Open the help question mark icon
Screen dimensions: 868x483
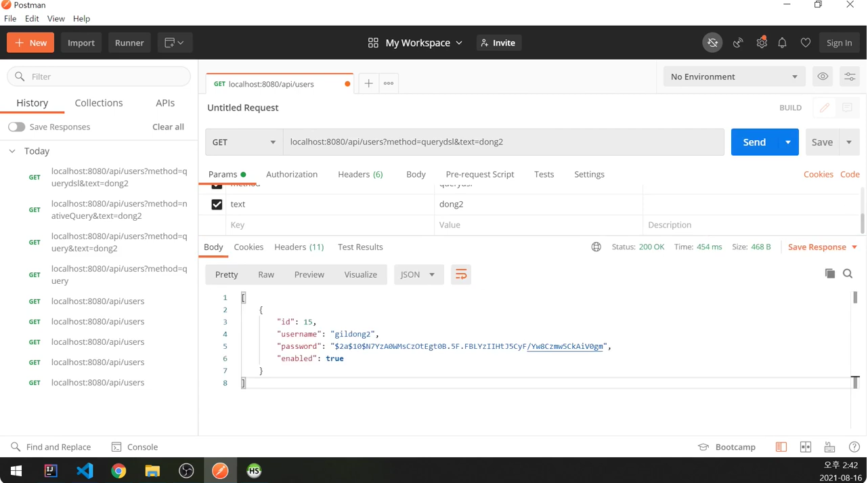pos(854,447)
